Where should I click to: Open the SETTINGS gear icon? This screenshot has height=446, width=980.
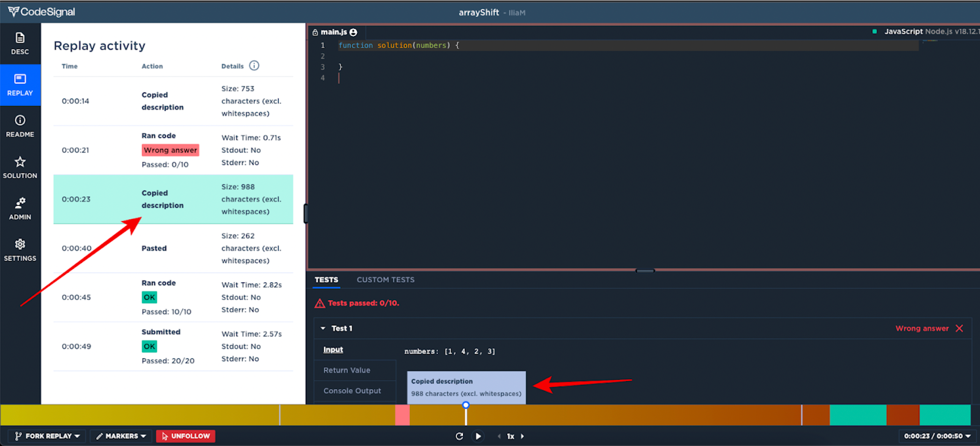(x=20, y=250)
